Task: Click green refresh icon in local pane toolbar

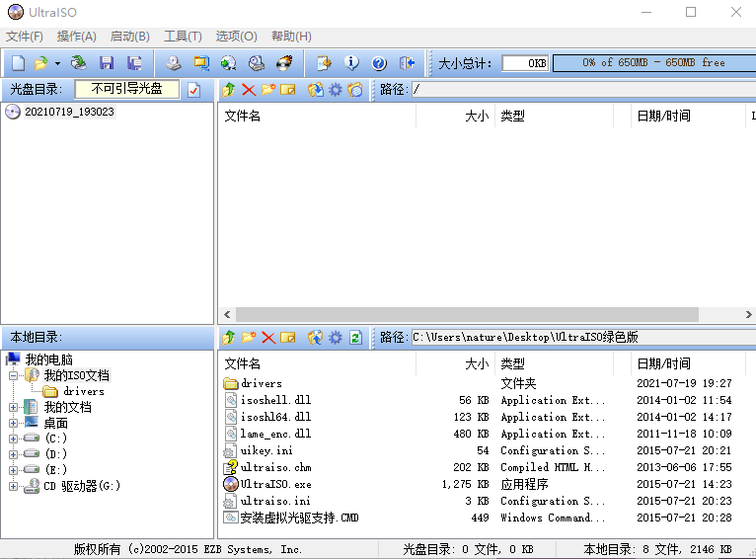Action: [355, 338]
